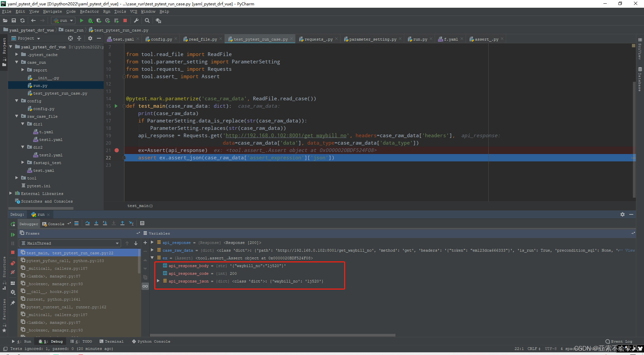Screen dimensions: 644x355
Task: Open the Navigate menu
Action: point(52,11)
